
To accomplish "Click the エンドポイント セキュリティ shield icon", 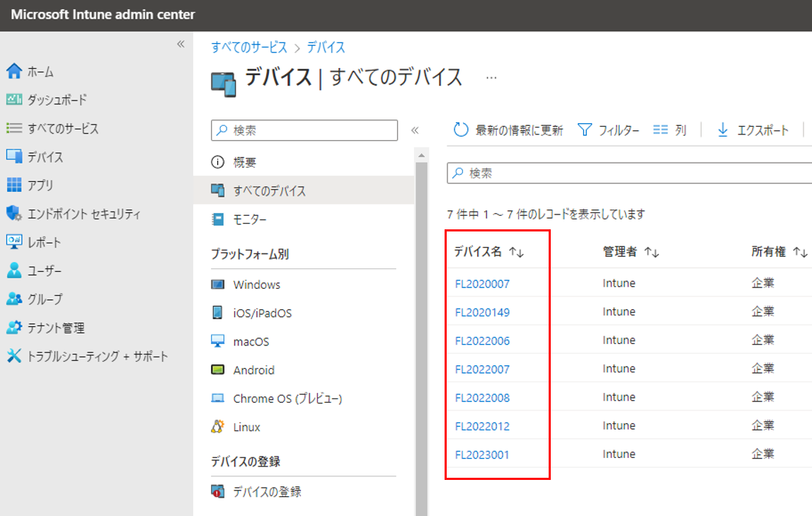I will click(14, 213).
